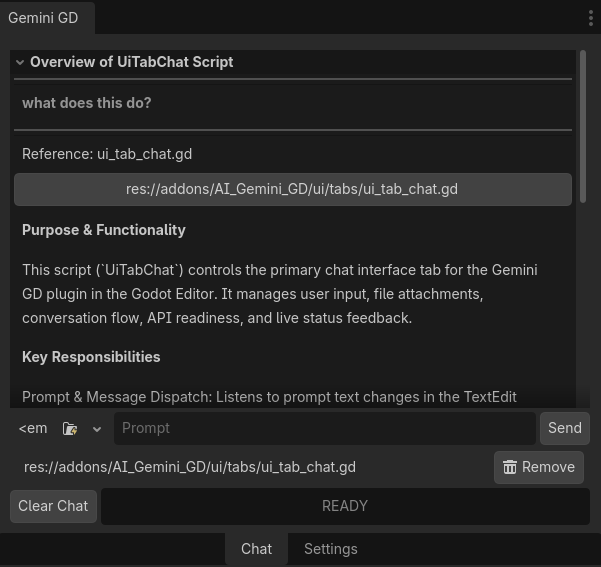Focus the Prompt text field
Screen dimensions: 601x567
point(325,428)
